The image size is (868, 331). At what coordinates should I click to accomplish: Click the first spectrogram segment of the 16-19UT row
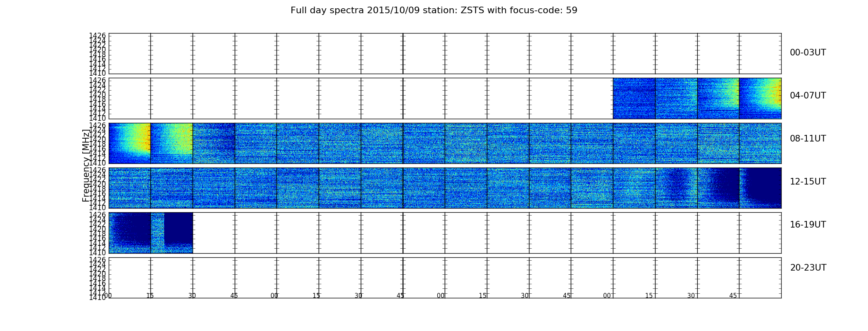pos(130,233)
